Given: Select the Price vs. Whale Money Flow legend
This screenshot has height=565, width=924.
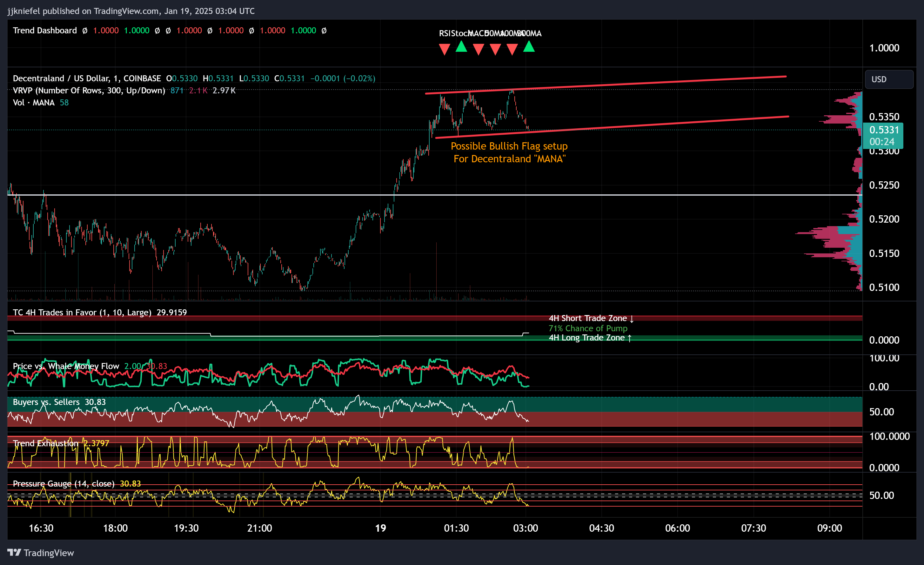Looking at the screenshot, I should (x=66, y=366).
